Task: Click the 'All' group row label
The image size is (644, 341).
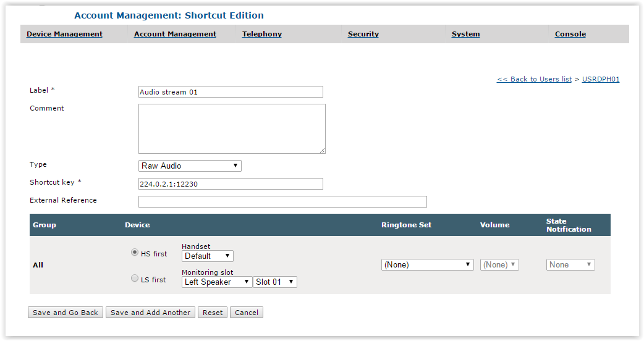Action: pyautogui.click(x=38, y=265)
